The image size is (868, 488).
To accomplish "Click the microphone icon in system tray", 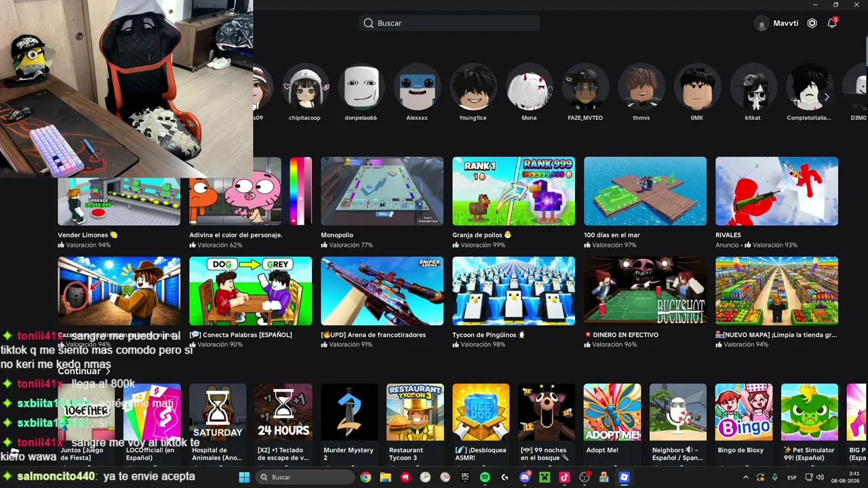I will tap(774, 477).
